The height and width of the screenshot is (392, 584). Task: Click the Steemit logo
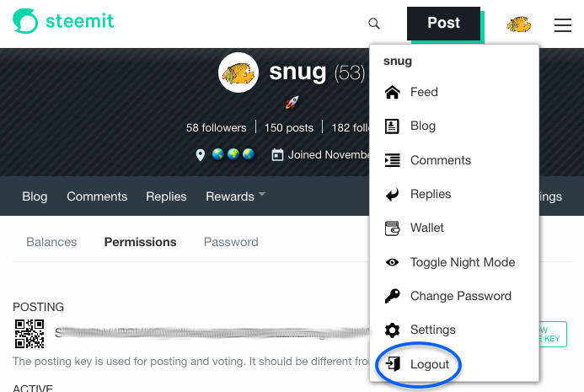(63, 21)
